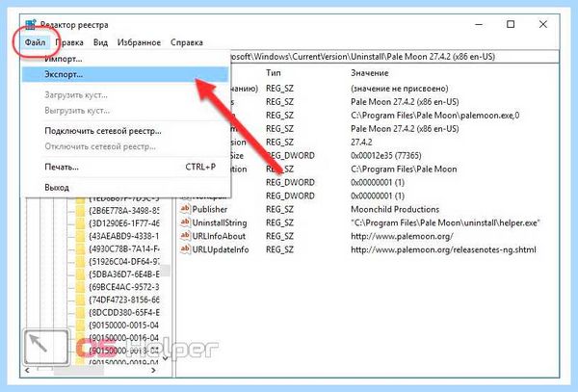Click folder icon of {3D1290E6-1F77 key
The height and width of the screenshot is (392, 578).
tap(80, 223)
